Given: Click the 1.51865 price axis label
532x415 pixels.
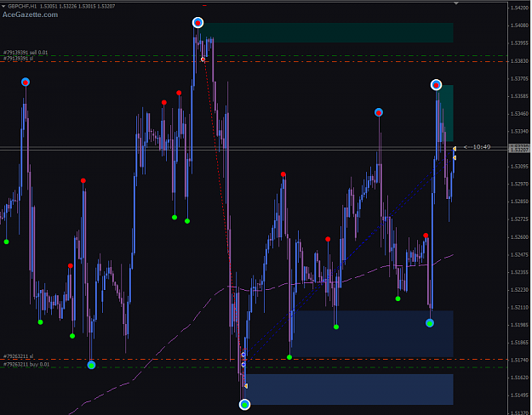Looking at the screenshot, I should click(x=519, y=343).
